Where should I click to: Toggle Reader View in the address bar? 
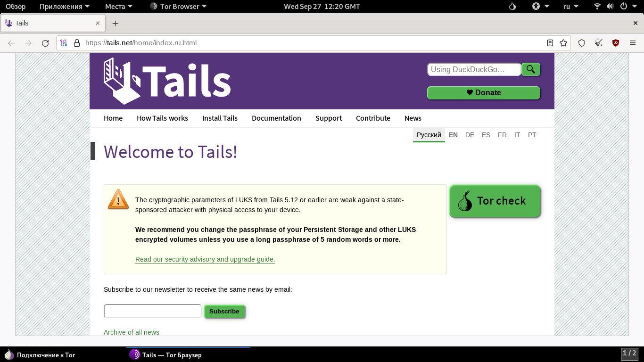coord(550,43)
